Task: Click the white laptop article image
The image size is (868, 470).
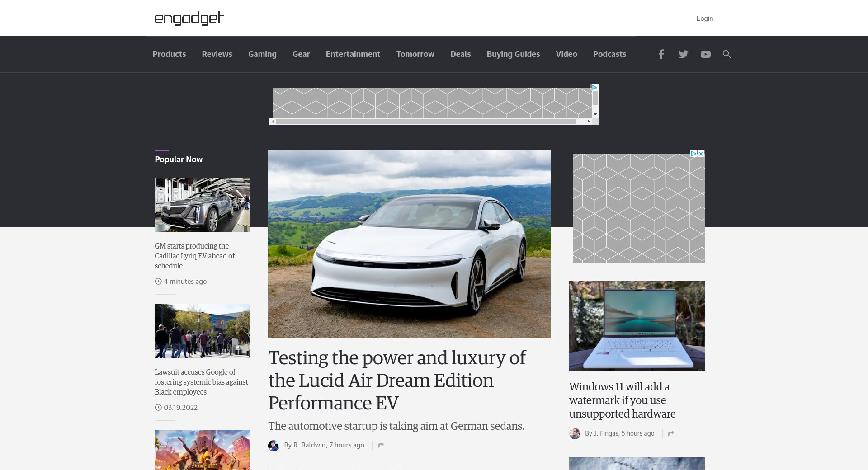Action: 637,326
